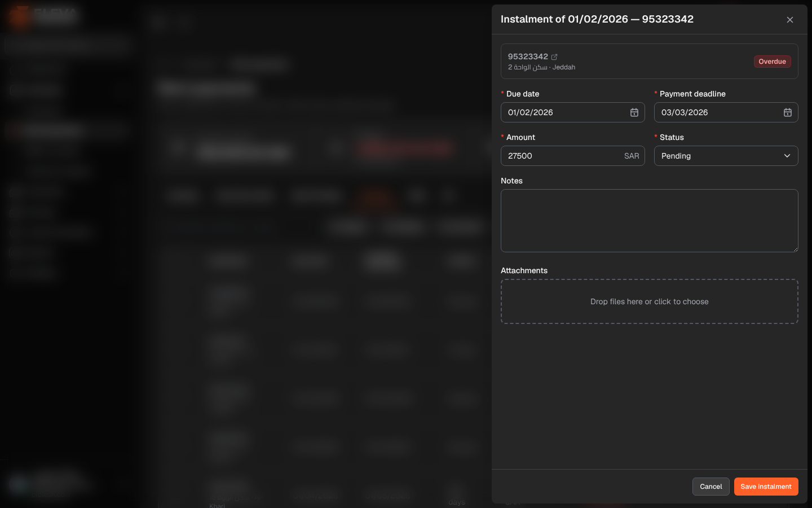
Task: Click the Attachments section label
Action: click(x=524, y=270)
